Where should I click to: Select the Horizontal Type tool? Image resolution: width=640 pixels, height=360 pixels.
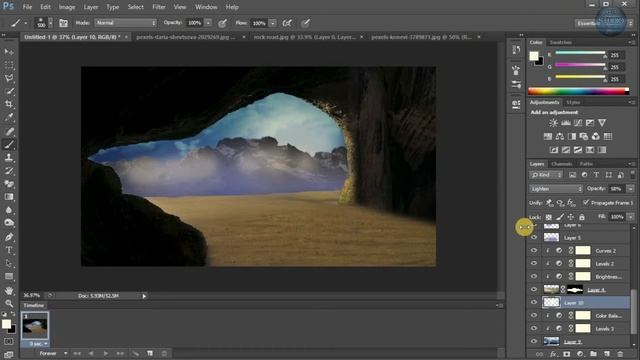pyautogui.click(x=9, y=250)
